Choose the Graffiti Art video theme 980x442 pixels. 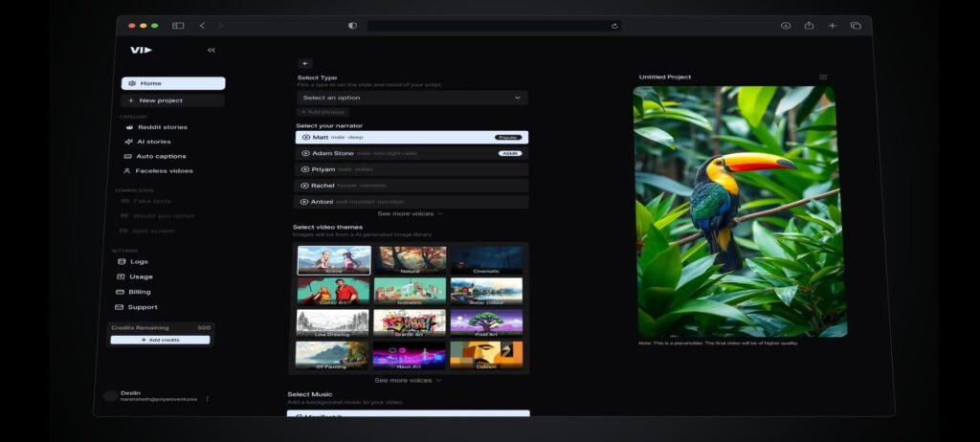410,323
